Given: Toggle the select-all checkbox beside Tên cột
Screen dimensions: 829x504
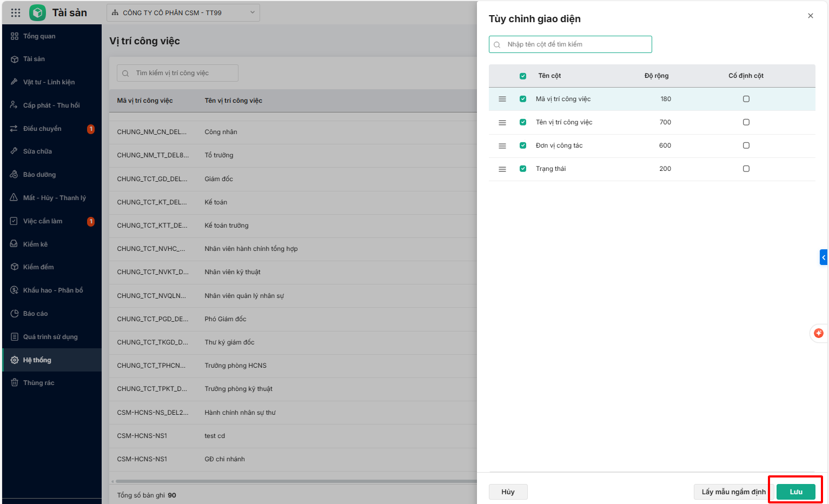Looking at the screenshot, I should (x=523, y=76).
